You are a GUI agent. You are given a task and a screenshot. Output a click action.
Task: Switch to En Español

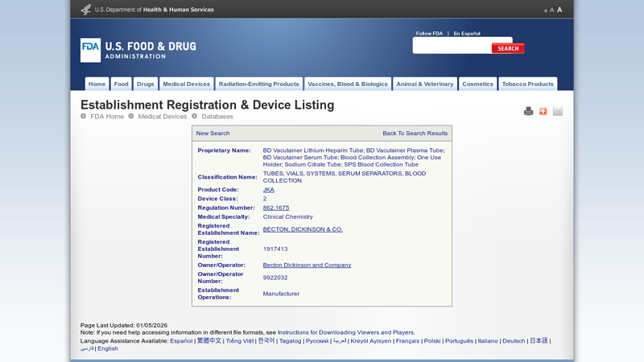(x=467, y=34)
